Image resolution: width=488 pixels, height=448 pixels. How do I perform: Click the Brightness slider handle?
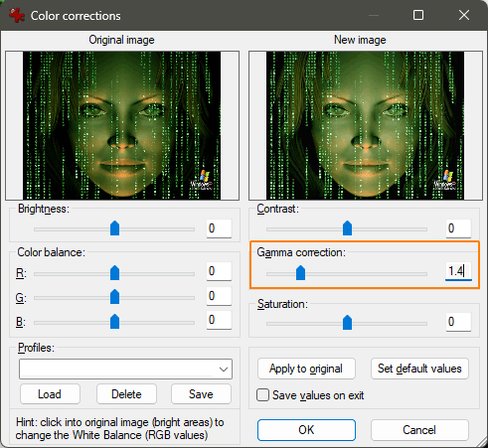pos(114,228)
